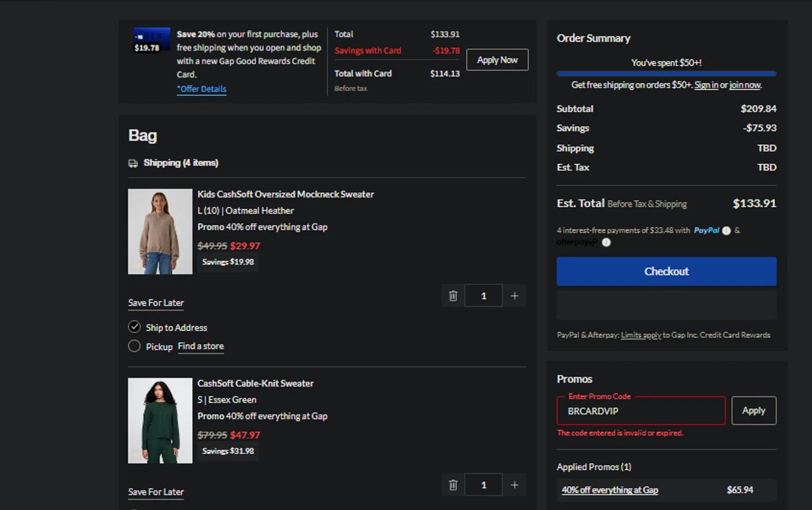812x510 pixels.
Task: Click CashSoft Cable-Knit Sweater title
Action: pyautogui.click(x=256, y=383)
